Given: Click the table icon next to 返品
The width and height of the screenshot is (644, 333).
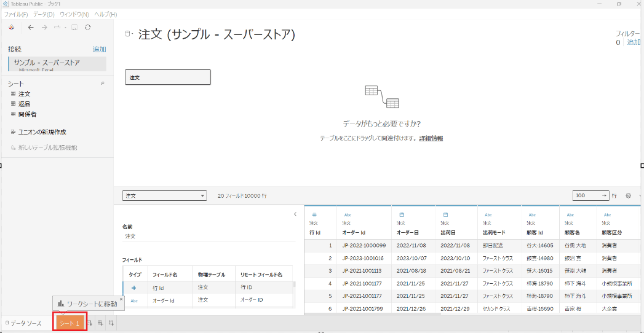Looking at the screenshot, I should click(13, 104).
